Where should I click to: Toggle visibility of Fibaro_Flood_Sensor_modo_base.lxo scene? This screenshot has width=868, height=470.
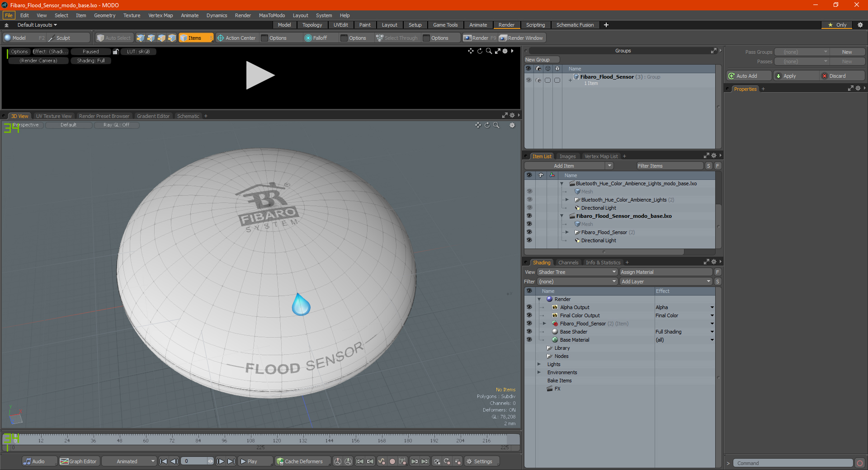point(529,216)
